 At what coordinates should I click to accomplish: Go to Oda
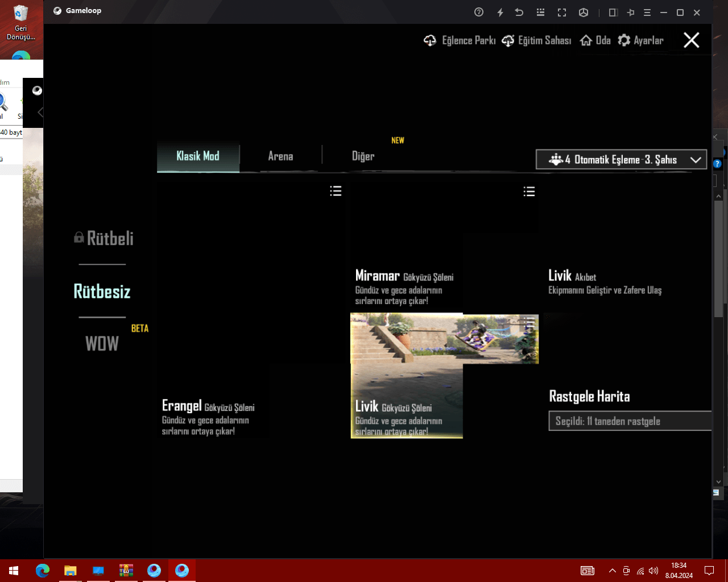coord(603,40)
